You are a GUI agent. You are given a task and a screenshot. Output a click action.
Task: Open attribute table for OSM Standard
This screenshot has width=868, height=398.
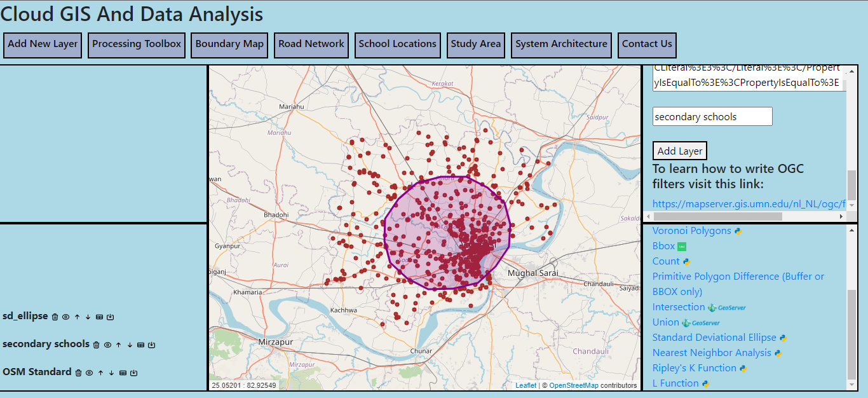tap(123, 373)
